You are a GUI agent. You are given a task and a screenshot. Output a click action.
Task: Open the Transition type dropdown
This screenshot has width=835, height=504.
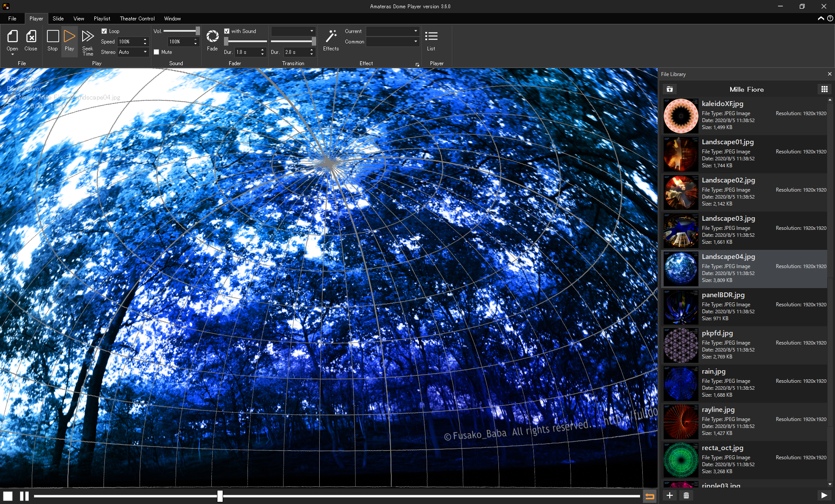point(293,31)
